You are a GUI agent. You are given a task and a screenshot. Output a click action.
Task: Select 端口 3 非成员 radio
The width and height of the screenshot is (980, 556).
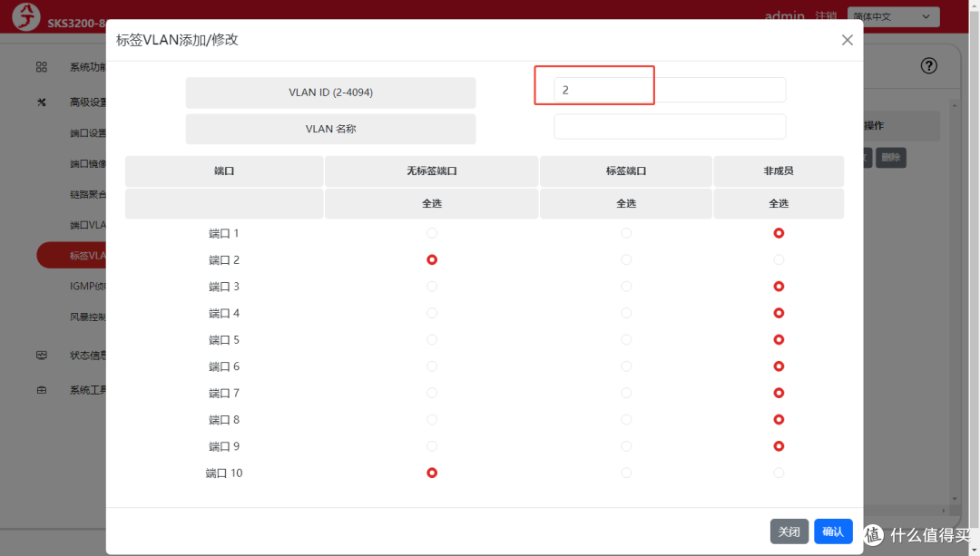(x=779, y=287)
